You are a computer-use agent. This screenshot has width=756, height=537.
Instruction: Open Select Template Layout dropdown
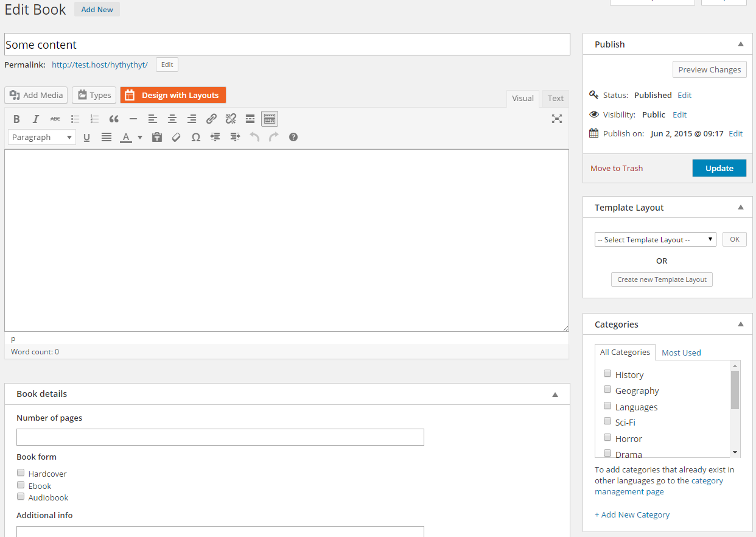656,239
